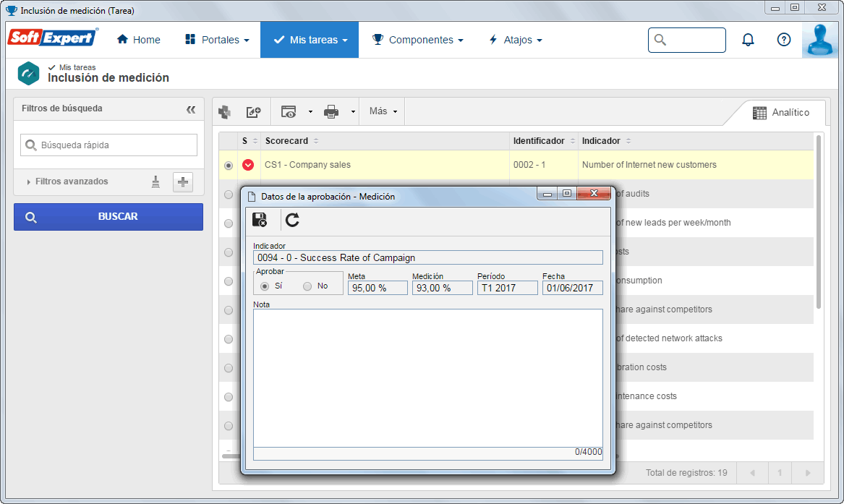The image size is (844, 504).
Task: Go to next page arrow
Action: tap(807, 473)
